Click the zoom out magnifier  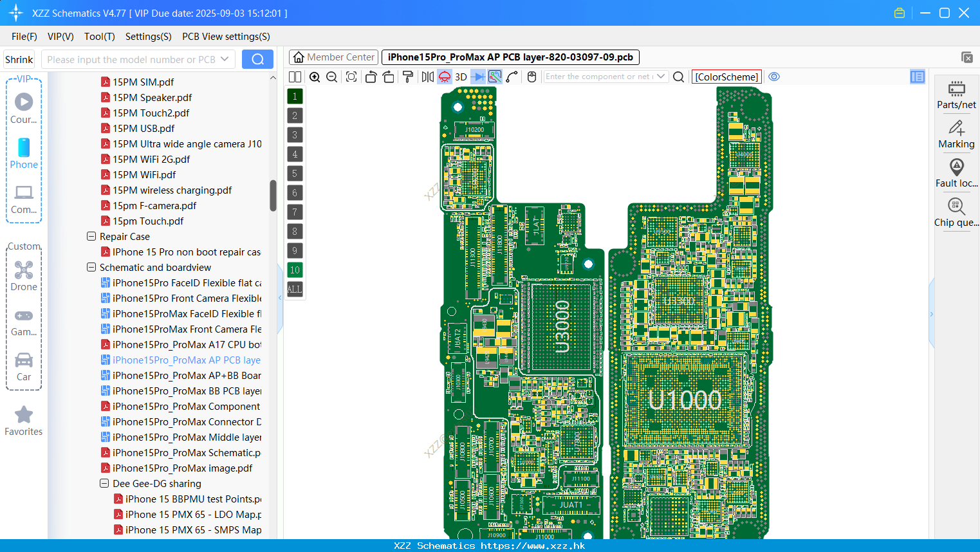click(x=331, y=77)
